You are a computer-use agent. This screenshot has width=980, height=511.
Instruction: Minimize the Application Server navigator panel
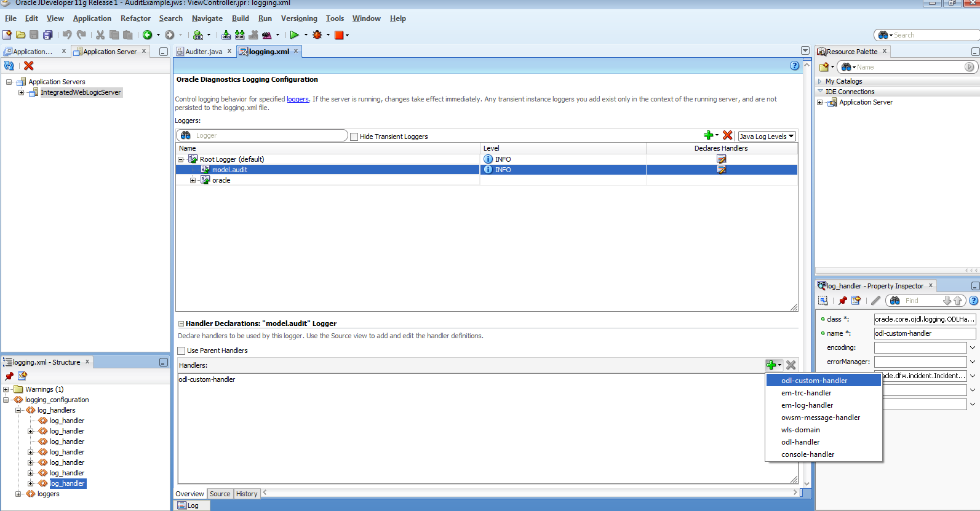(164, 52)
